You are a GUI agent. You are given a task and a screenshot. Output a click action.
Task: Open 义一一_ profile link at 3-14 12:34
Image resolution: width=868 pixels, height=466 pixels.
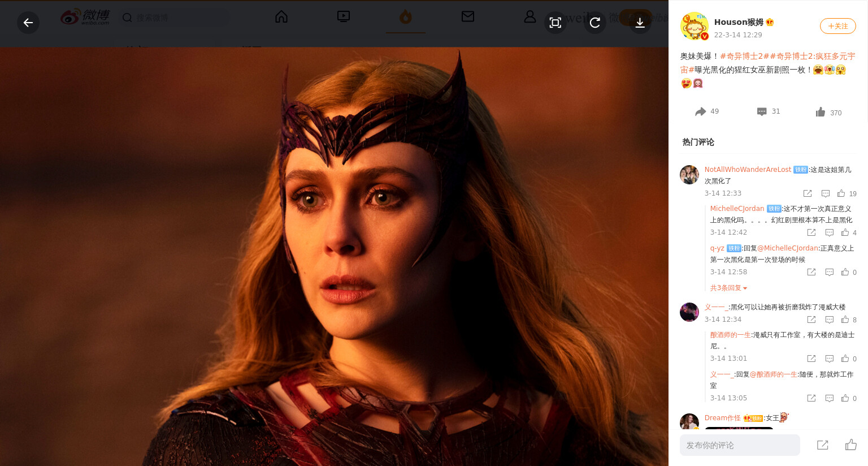tap(717, 307)
